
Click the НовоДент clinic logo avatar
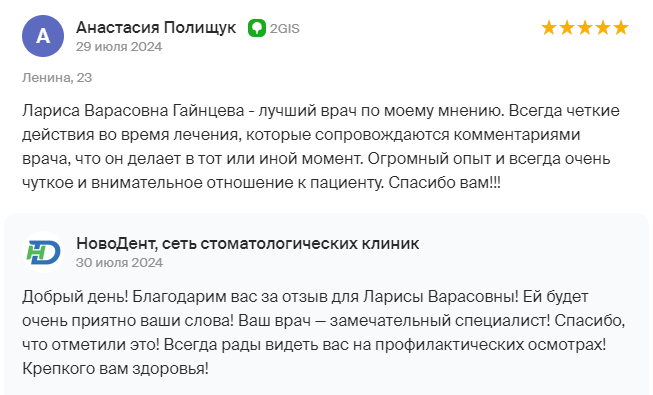[43, 252]
